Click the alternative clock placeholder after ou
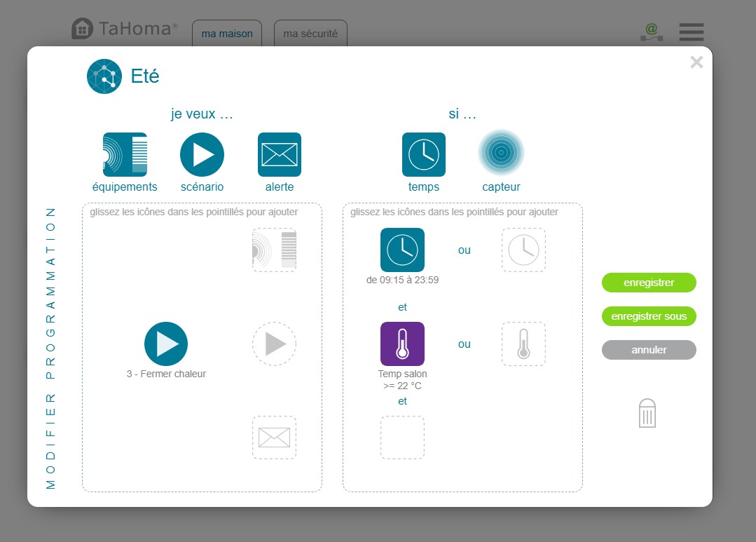This screenshot has height=542, width=756. pyautogui.click(x=523, y=250)
